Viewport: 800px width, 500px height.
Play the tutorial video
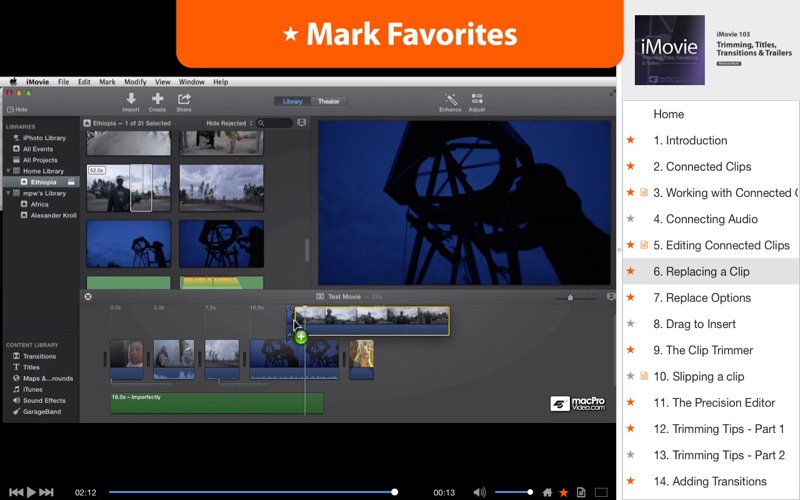[31, 492]
